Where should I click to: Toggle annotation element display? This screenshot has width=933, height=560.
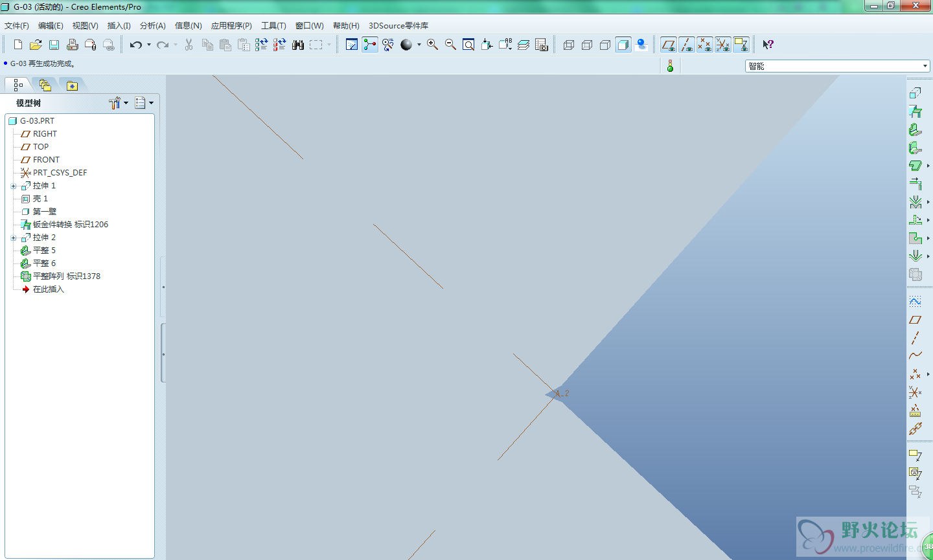pyautogui.click(x=741, y=45)
